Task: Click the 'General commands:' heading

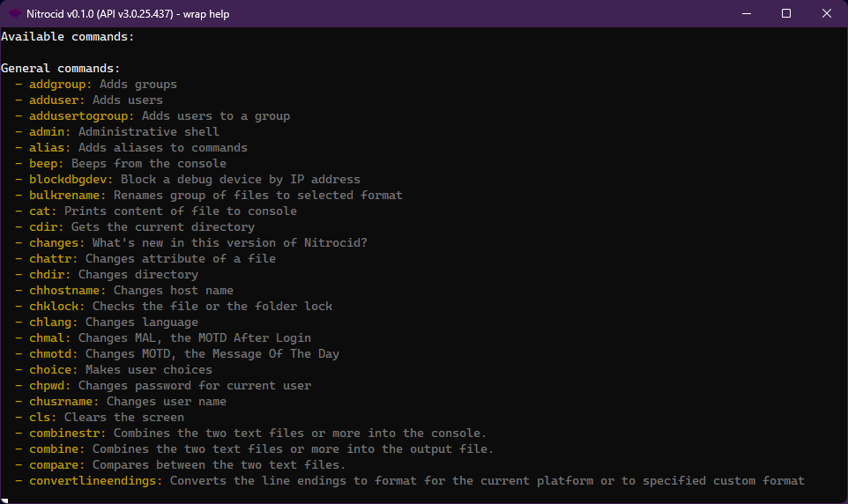Action: [61, 69]
